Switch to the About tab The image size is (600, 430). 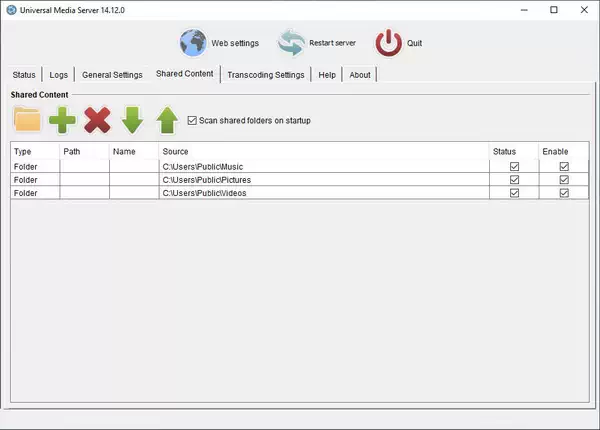point(360,75)
